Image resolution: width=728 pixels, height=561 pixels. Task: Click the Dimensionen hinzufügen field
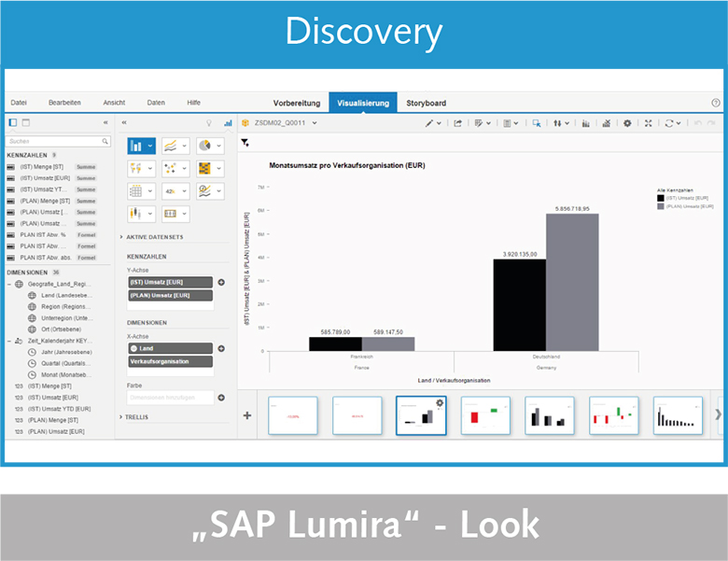[171, 398]
